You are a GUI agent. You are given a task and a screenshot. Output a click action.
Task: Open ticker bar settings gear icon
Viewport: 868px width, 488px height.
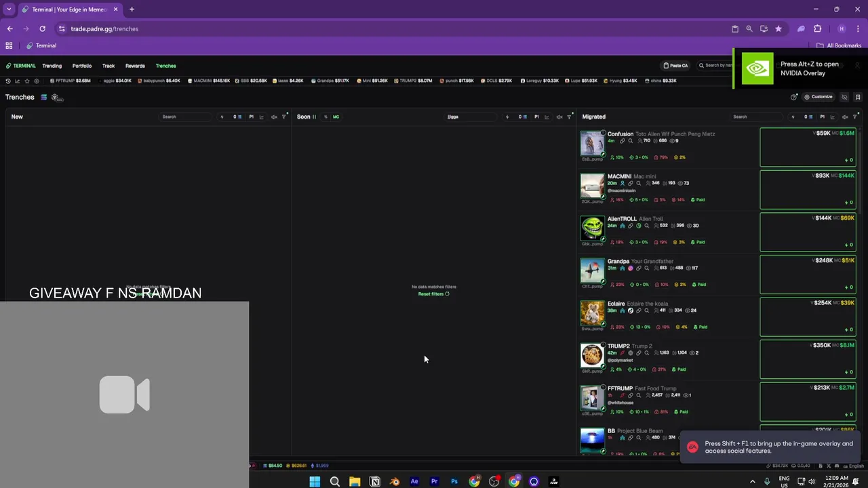(37, 81)
